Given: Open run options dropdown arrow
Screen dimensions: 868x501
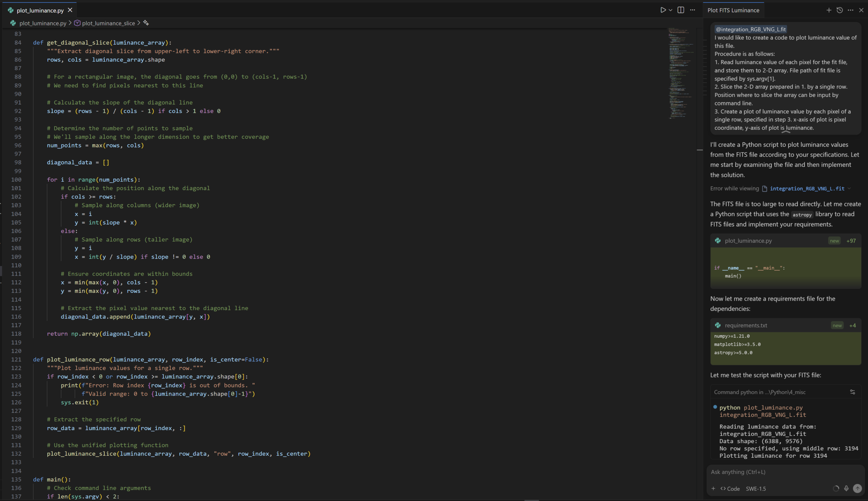Looking at the screenshot, I should [670, 10].
